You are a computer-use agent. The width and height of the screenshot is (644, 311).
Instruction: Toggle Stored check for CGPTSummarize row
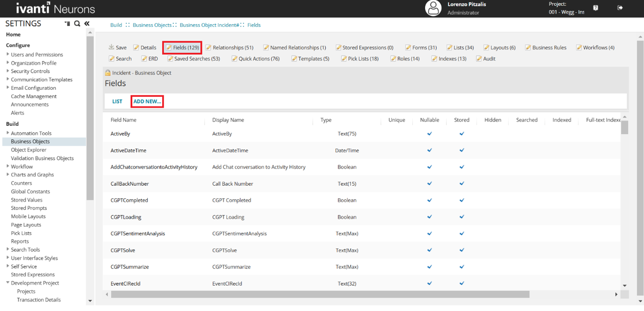tap(462, 267)
